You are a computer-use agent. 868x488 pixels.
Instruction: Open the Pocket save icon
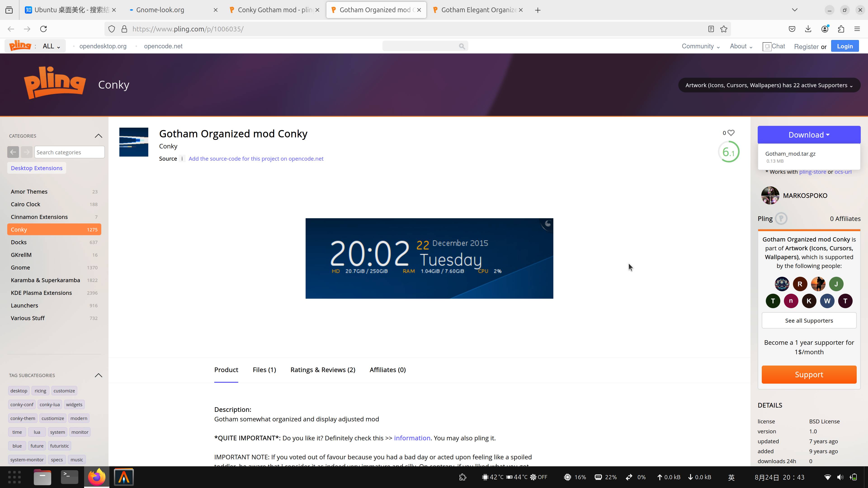click(x=792, y=29)
